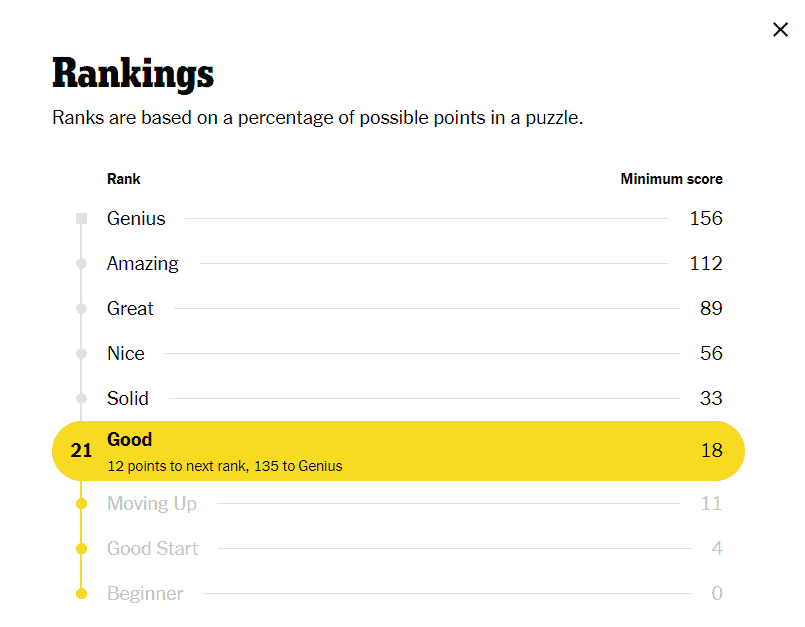Close the Rankings dialog with the X

[x=781, y=30]
